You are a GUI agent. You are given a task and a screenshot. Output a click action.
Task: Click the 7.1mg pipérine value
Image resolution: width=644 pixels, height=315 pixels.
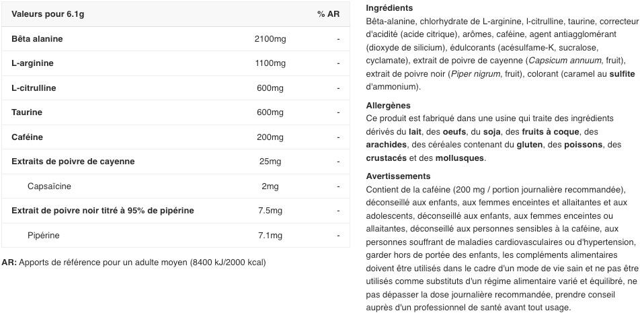click(x=270, y=236)
